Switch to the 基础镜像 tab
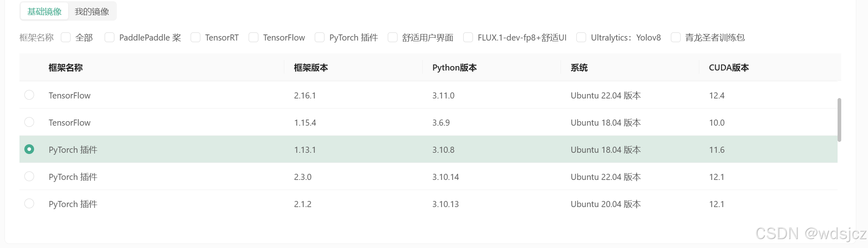The width and height of the screenshot is (868, 248). pos(44,11)
